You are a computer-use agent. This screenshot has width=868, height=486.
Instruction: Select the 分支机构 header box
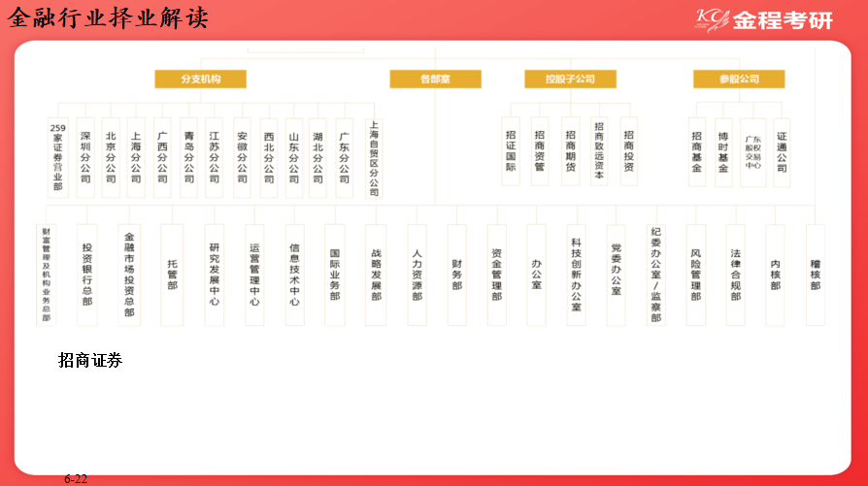(200, 80)
